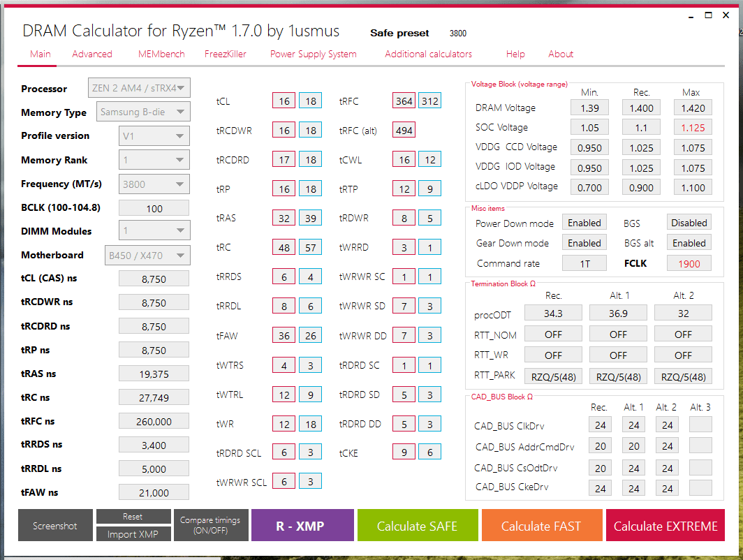This screenshot has width=743, height=560.
Task: Click the blue-bordered tRC value 57
Action: click(310, 247)
